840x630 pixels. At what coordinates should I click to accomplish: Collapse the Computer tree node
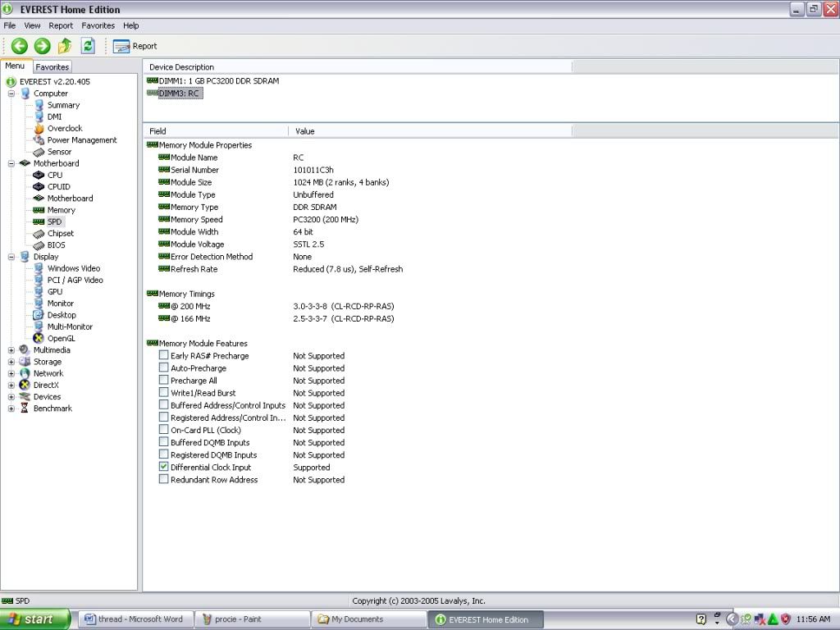[11, 94]
